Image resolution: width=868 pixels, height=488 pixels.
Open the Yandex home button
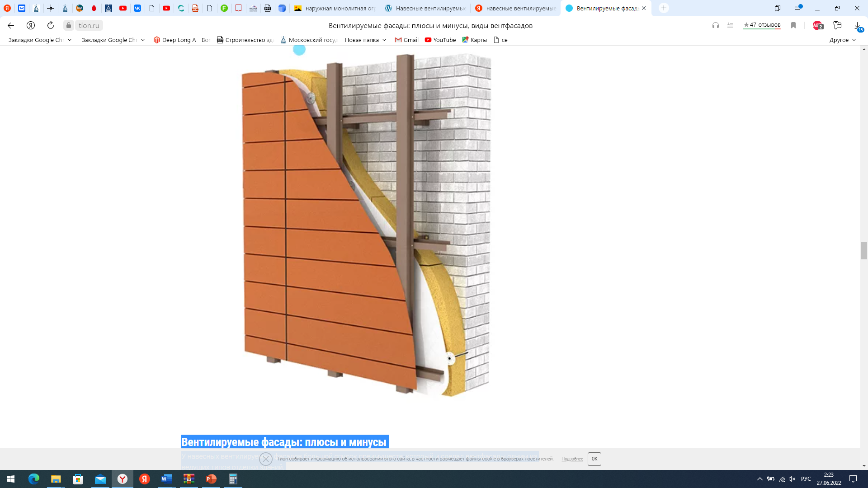(31, 25)
